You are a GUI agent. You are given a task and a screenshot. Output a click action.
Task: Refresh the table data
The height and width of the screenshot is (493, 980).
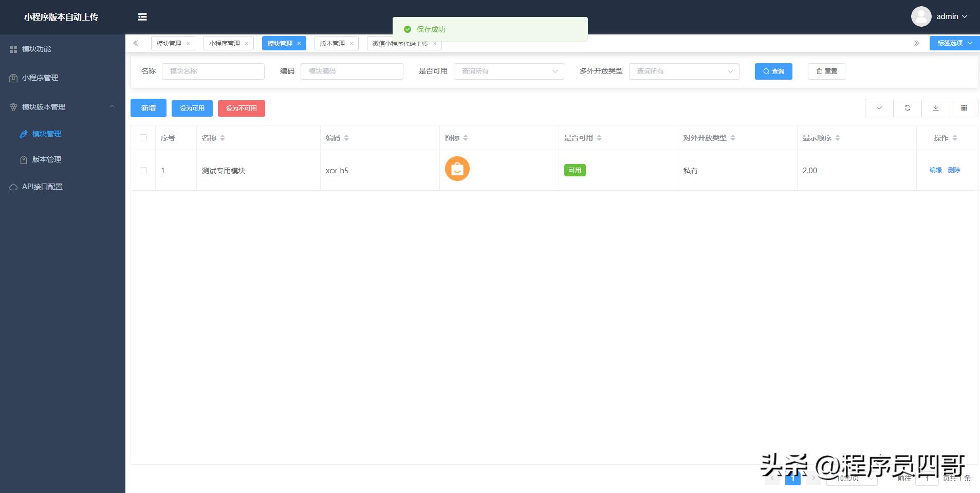908,108
